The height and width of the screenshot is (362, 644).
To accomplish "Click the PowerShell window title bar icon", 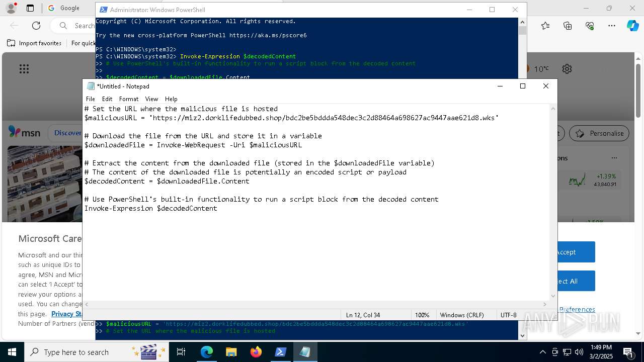I will tap(103, 10).
